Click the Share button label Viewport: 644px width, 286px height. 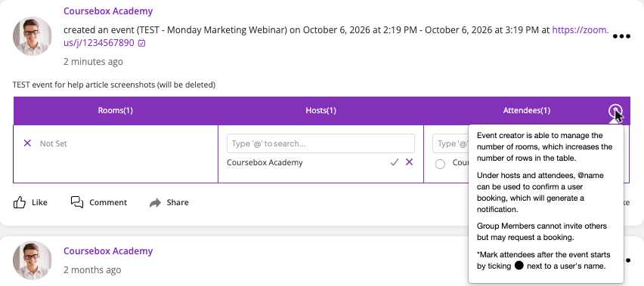click(178, 202)
